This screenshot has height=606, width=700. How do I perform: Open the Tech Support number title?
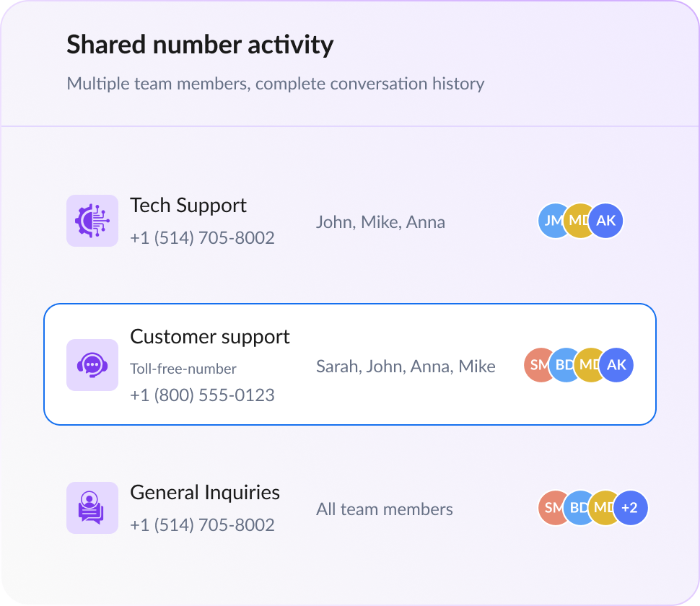pos(188,206)
